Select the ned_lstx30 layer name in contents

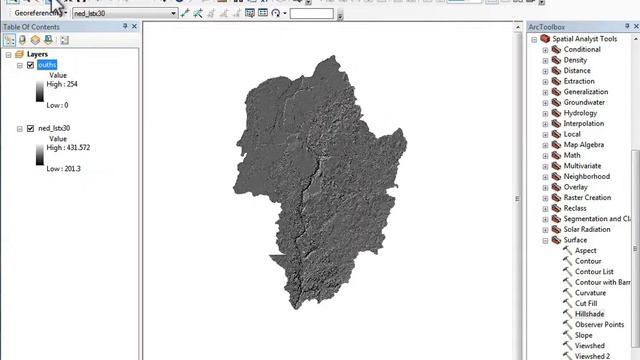pyautogui.click(x=54, y=128)
